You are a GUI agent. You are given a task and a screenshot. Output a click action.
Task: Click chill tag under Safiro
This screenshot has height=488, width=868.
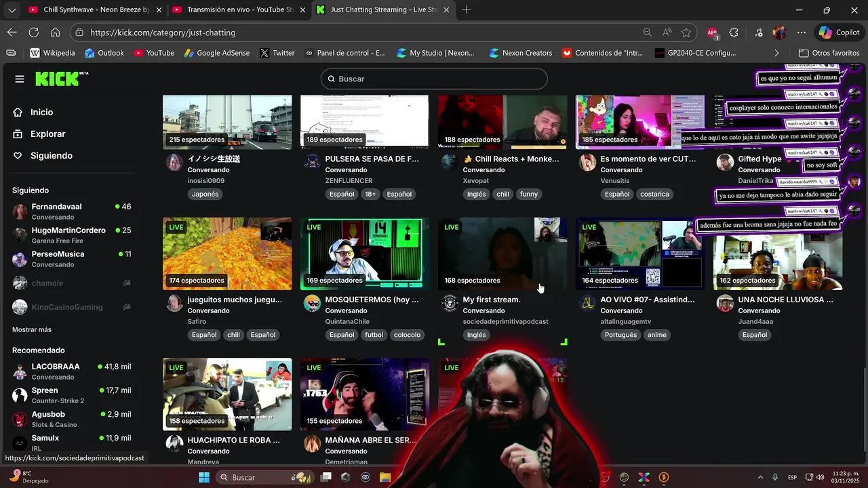pyautogui.click(x=233, y=335)
